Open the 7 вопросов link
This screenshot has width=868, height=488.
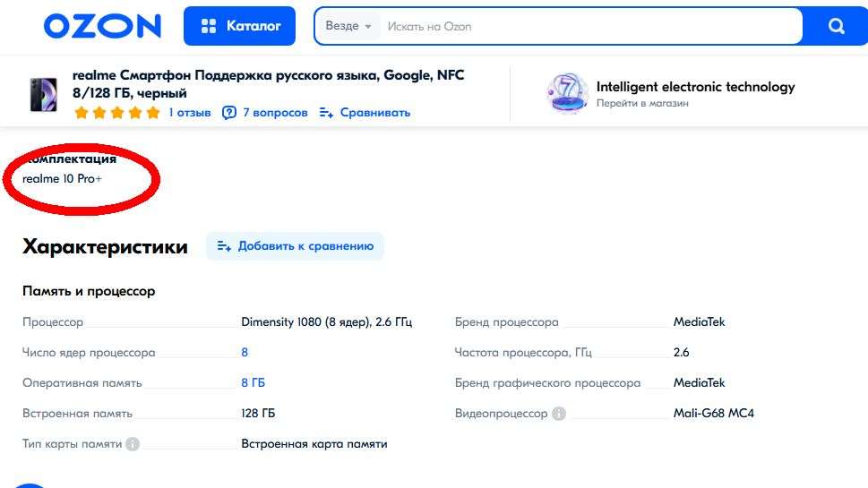click(x=275, y=113)
